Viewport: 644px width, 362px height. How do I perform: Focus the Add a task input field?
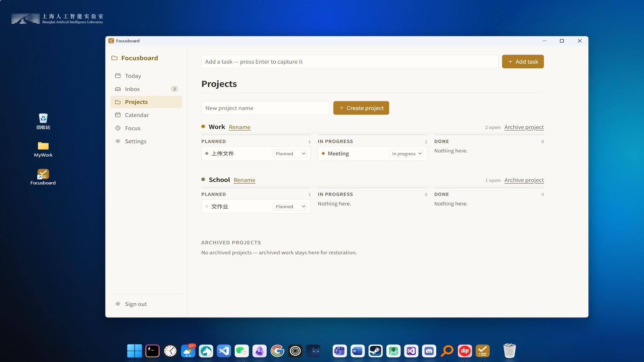point(350,62)
